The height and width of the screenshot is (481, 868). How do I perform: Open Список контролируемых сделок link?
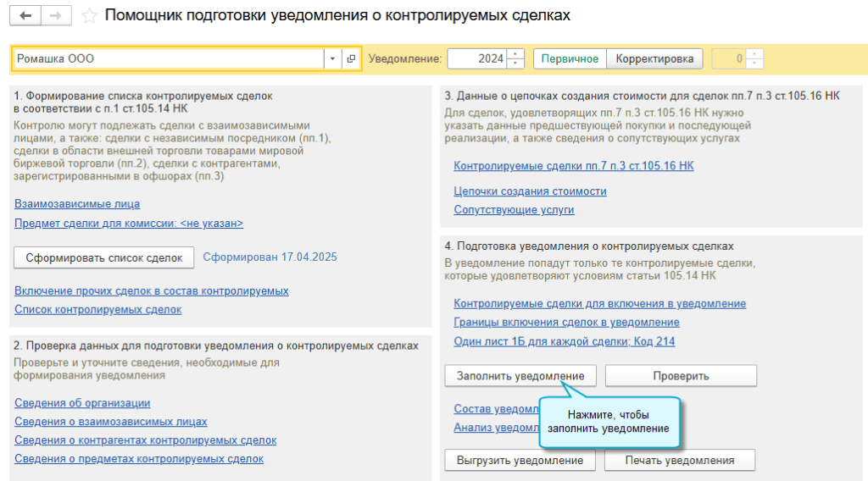pos(98,309)
